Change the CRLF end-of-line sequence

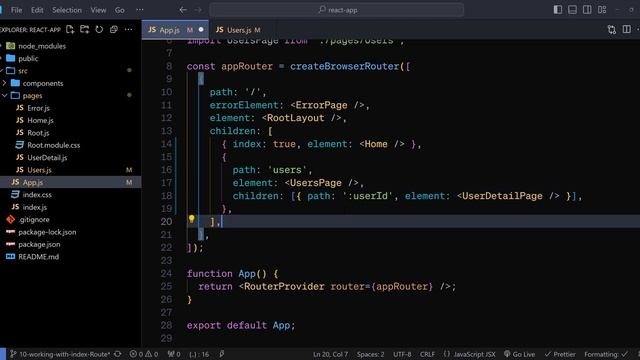pos(427,354)
